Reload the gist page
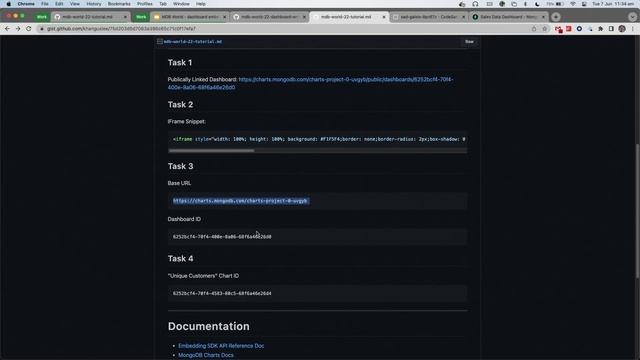The width and height of the screenshot is (640, 360). 29,29
